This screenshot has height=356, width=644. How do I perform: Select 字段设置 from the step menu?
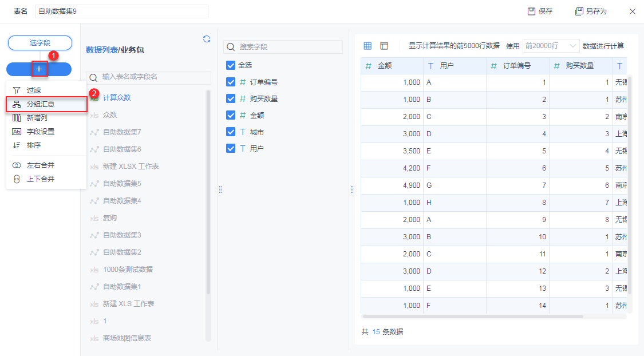point(46,132)
